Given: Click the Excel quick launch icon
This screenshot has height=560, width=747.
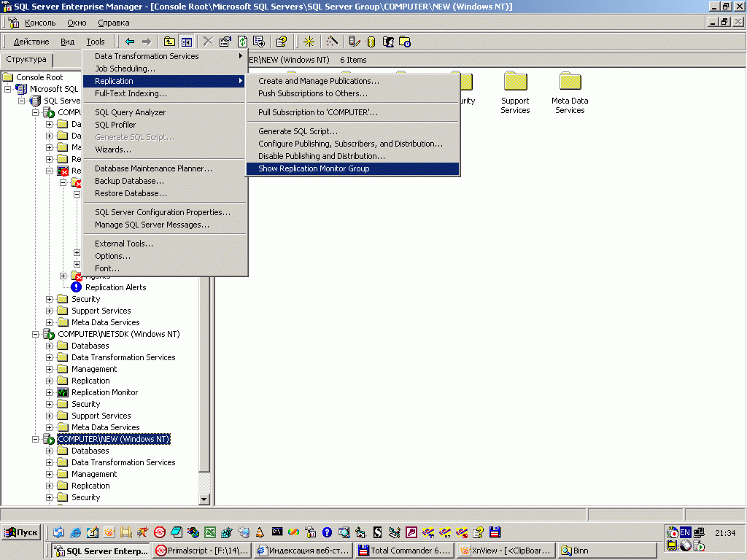Looking at the screenshot, I should pyautogui.click(x=210, y=532).
